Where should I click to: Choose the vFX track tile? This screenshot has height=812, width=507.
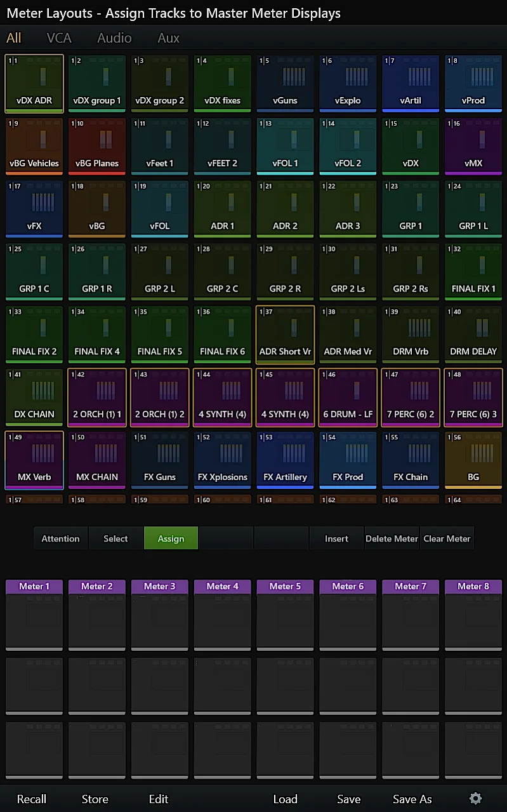[x=34, y=210]
